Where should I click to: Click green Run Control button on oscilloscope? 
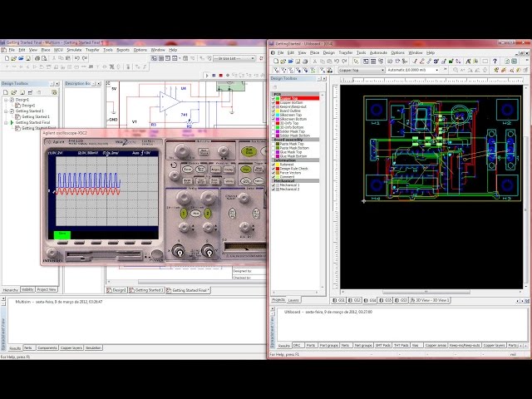249,151
